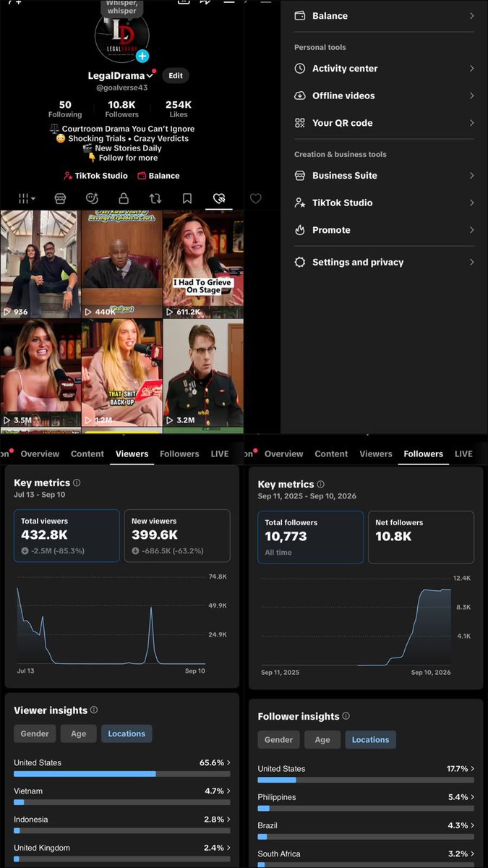Click chevron on the Activity center row
Viewport: 488px width, 868px height.
point(471,69)
